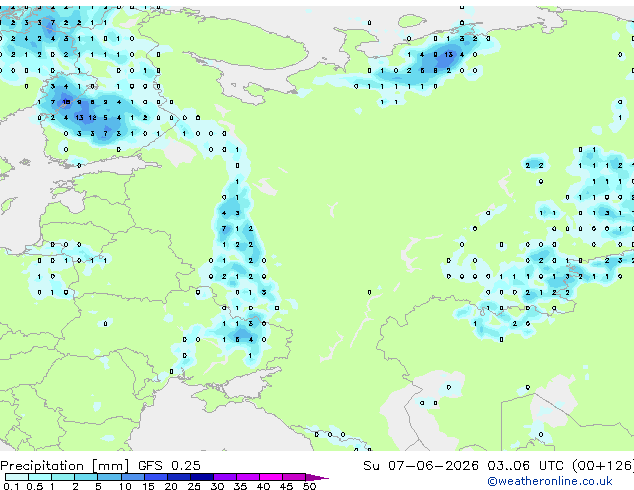Click the "0.1" legend label
This screenshot has height=490, width=634.
pos(11,486)
